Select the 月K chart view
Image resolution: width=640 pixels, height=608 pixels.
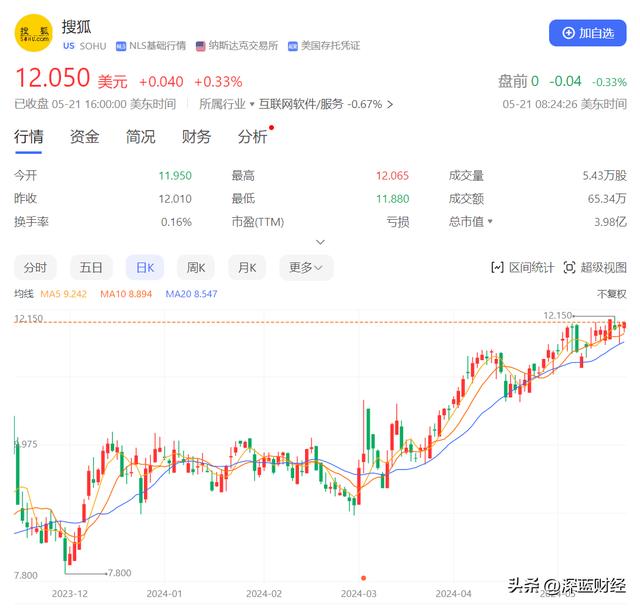pos(247,268)
